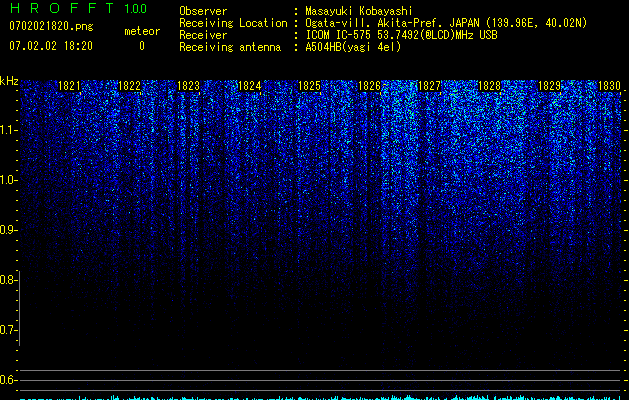Click the Receiver label
The image size is (629, 400).
(203, 35)
